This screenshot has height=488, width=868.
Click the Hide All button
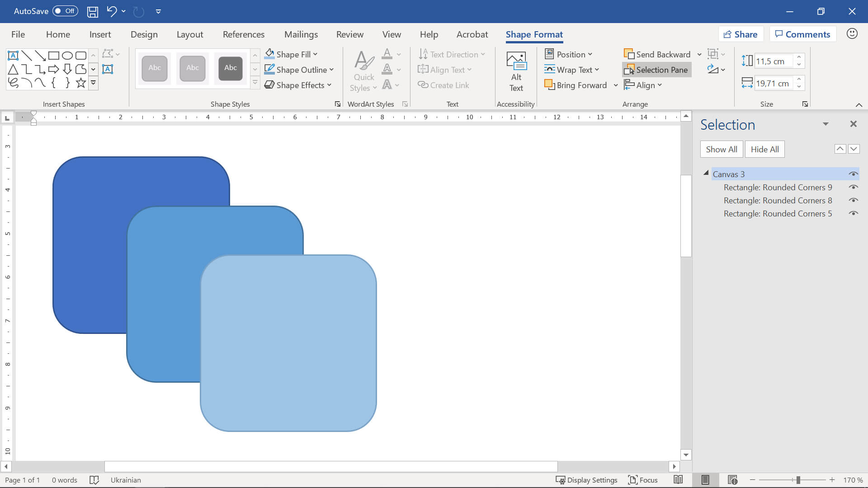coord(764,149)
